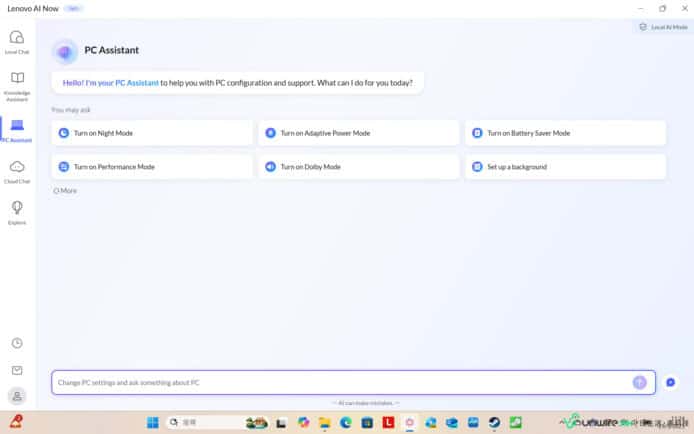
Task: Launch Copilot from the taskbar
Action: coord(303,422)
